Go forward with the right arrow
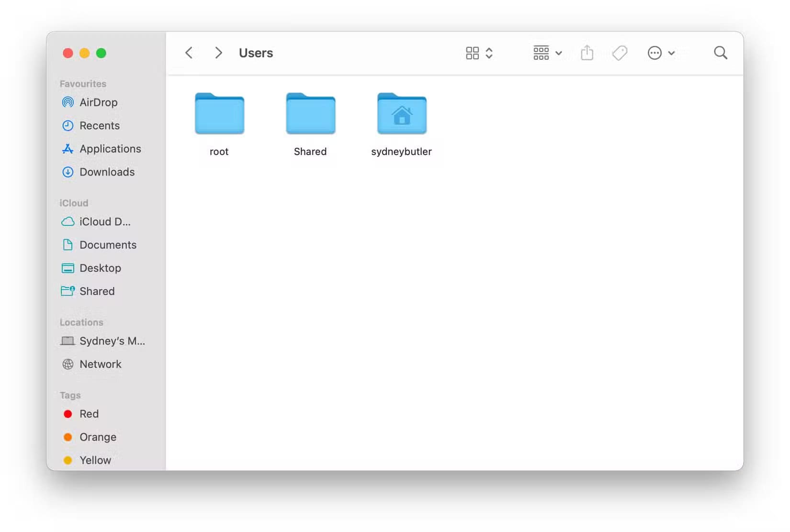 point(218,53)
